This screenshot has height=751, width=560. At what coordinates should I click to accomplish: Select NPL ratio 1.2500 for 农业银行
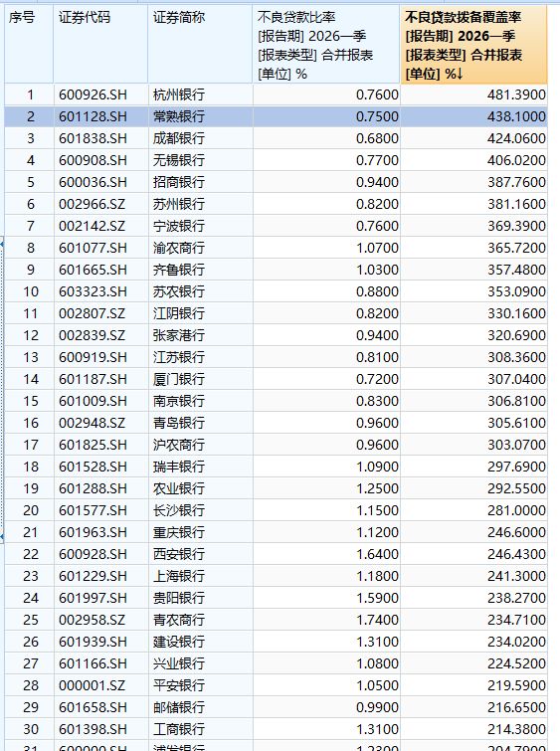(377, 488)
